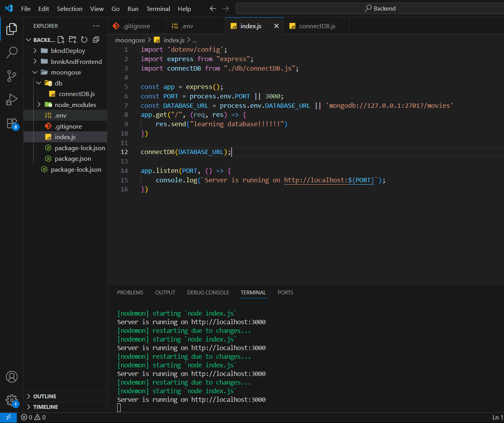This screenshot has width=504, height=423.
Task: Click the Ln 1 cursor position status entry
Action: click(497, 418)
